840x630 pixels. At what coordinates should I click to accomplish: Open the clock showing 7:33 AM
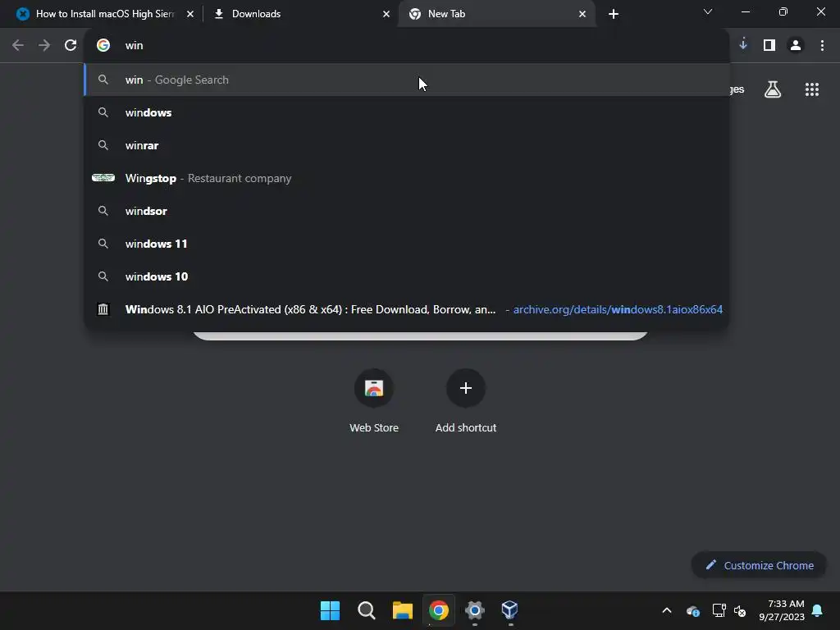point(782,610)
